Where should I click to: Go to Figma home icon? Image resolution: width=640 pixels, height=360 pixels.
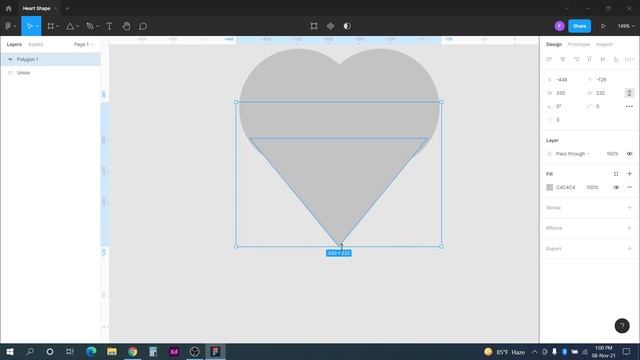(x=9, y=8)
